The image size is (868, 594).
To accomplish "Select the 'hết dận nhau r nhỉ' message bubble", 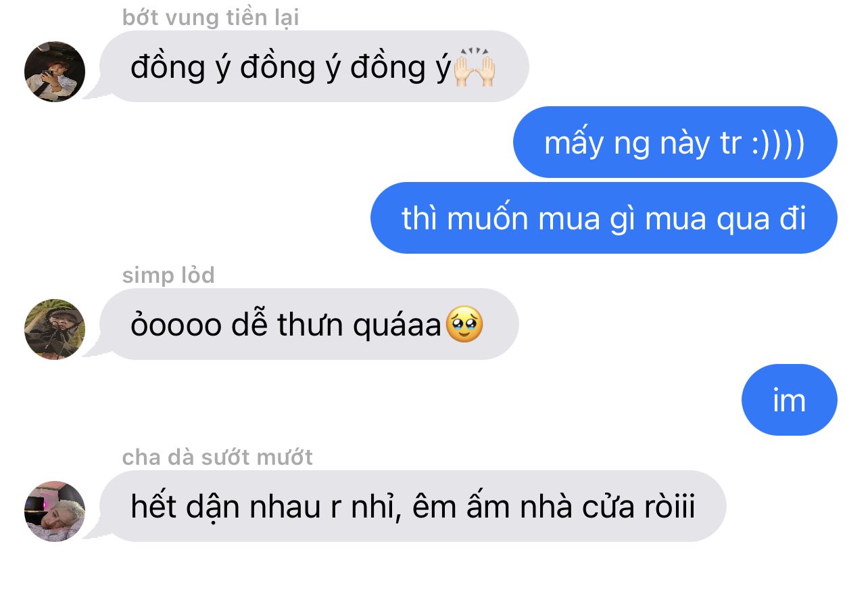I will 413,506.
